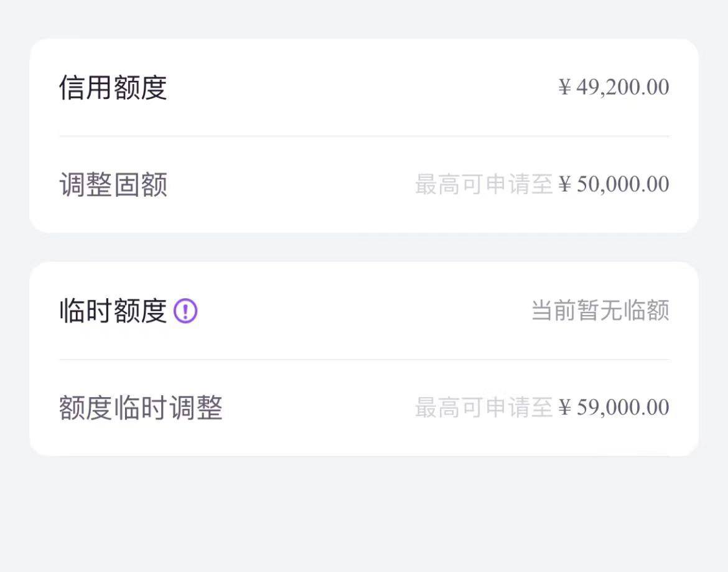Screen dimensions: 728x572
Task: Tap the ¥ symbol before 59,000.00
Action: point(564,408)
